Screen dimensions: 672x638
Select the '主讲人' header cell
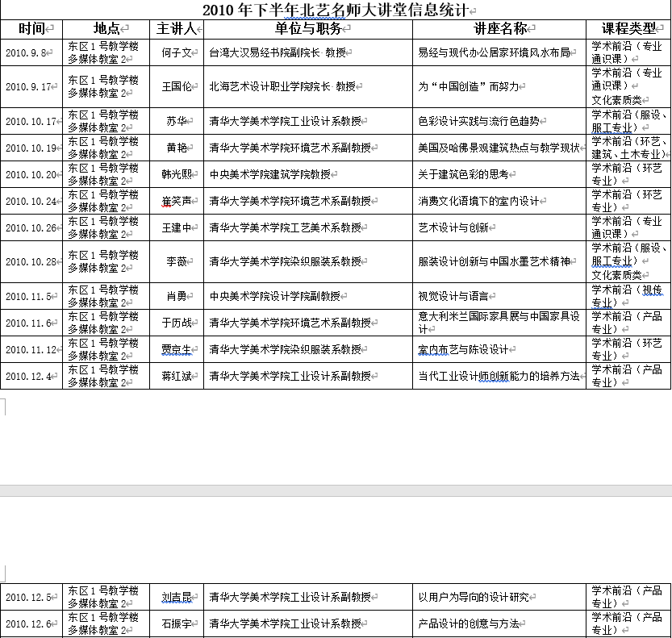tap(176, 29)
